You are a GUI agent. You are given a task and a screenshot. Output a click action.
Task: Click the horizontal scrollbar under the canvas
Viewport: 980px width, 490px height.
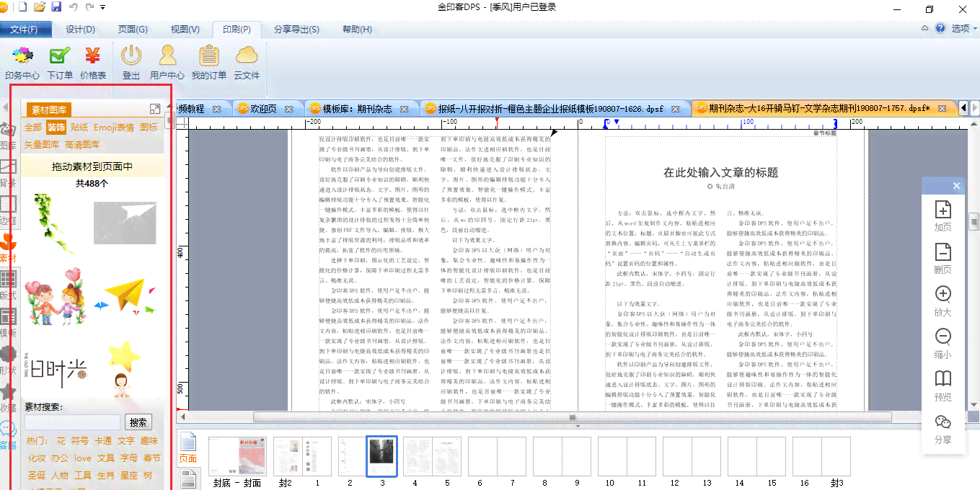(x=573, y=417)
